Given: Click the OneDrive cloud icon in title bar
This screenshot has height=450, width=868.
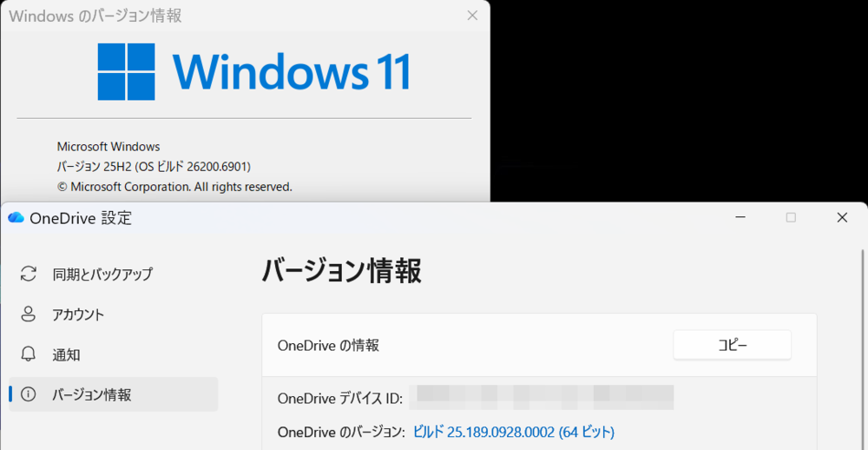Looking at the screenshot, I should tap(16, 218).
